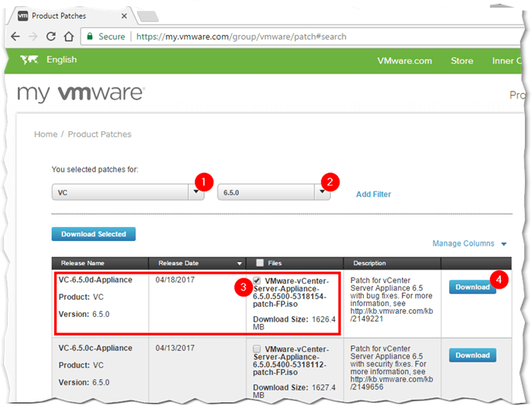Check the 6.5.0.5400 patch ISO checkbox
Screen dimensions: 532x410
(x=257, y=349)
